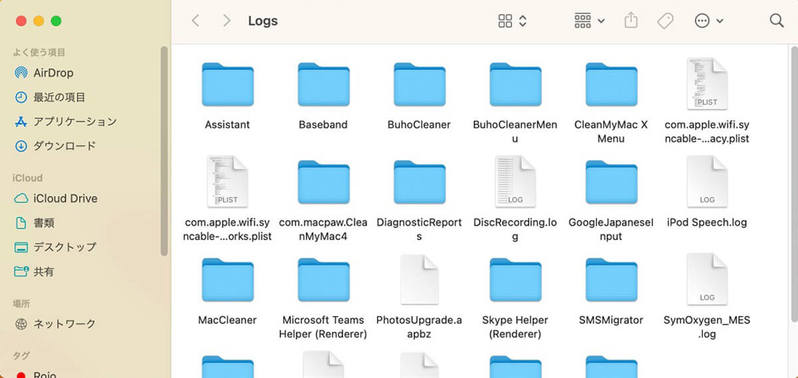
Task: Click the 'DiagnosticReports' name label
Action: tap(419, 229)
